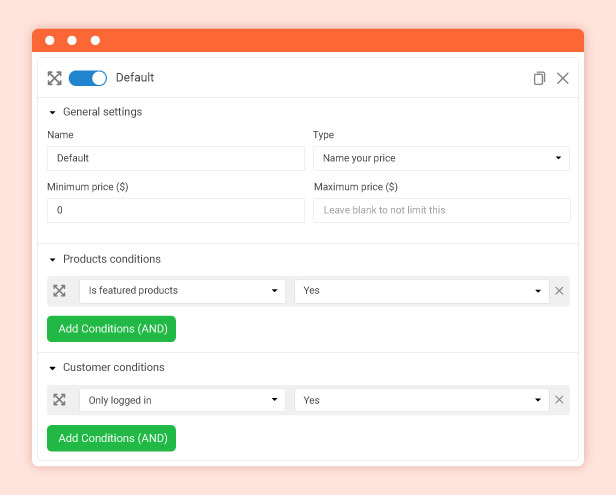Click the Name input field
The width and height of the screenshot is (616, 495).
click(x=175, y=158)
